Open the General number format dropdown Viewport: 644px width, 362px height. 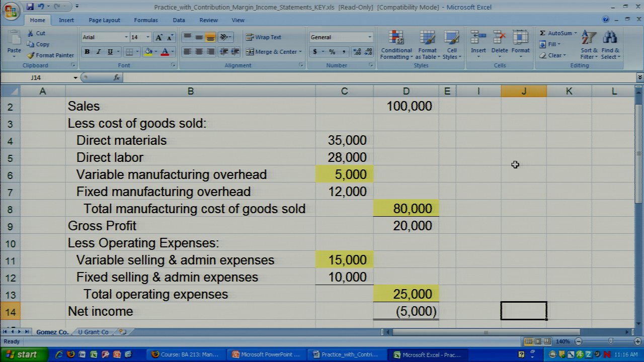click(369, 37)
